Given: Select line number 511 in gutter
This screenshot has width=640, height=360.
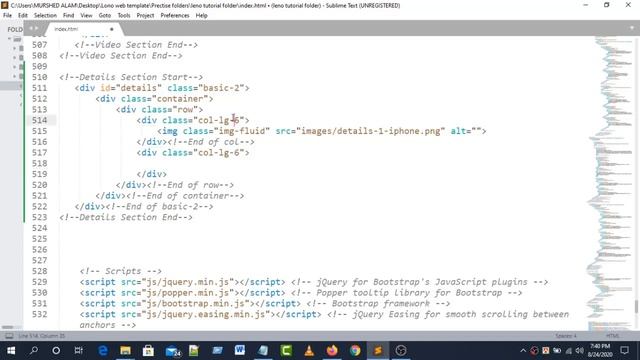Looking at the screenshot, I should coord(40,88).
